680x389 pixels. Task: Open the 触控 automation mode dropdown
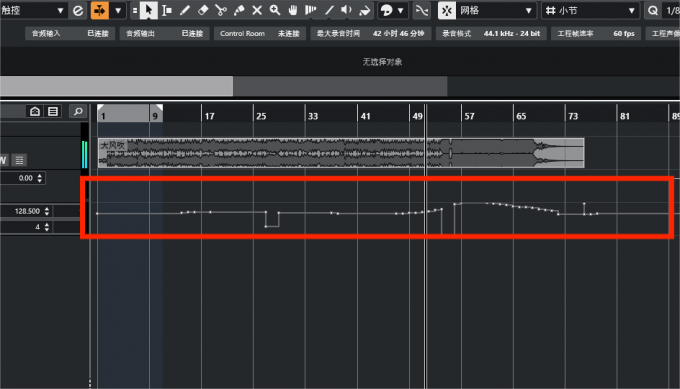point(33,10)
